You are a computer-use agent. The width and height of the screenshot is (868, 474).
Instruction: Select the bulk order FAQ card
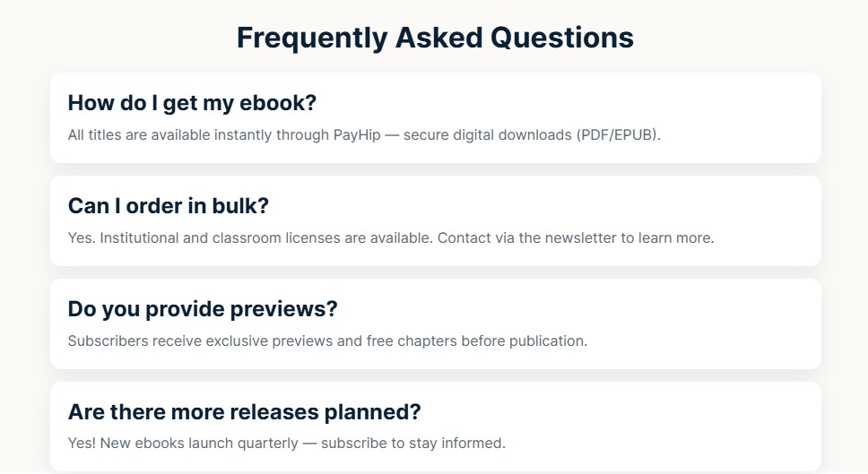[x=436, y=220]
